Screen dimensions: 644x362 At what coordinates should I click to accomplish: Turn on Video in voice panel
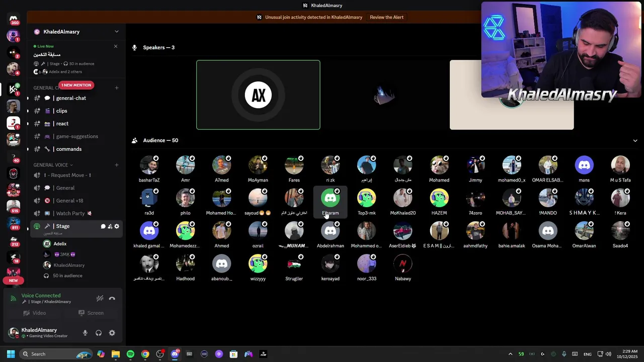click(34, 313)
